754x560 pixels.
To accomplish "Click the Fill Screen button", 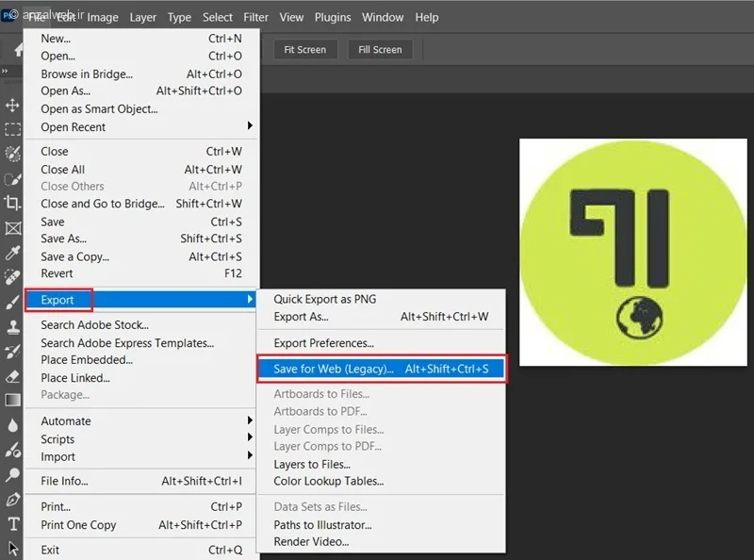I will coord(380,50).
